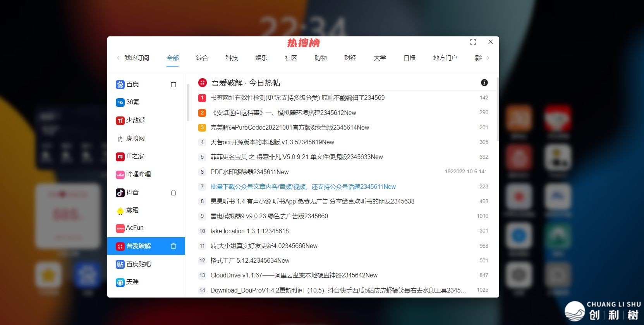Open the 天涯 source in sidebar
This screenshot has width=644, height=325.
(x=127, y=282)
